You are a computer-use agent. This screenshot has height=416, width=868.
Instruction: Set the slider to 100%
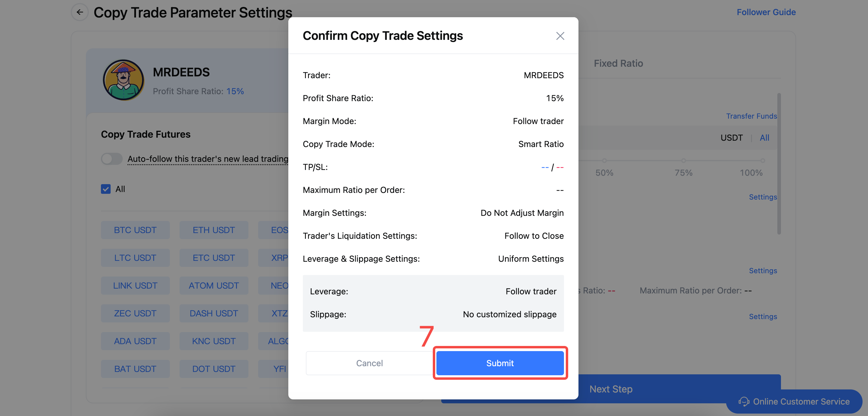(x=763, y=161)
